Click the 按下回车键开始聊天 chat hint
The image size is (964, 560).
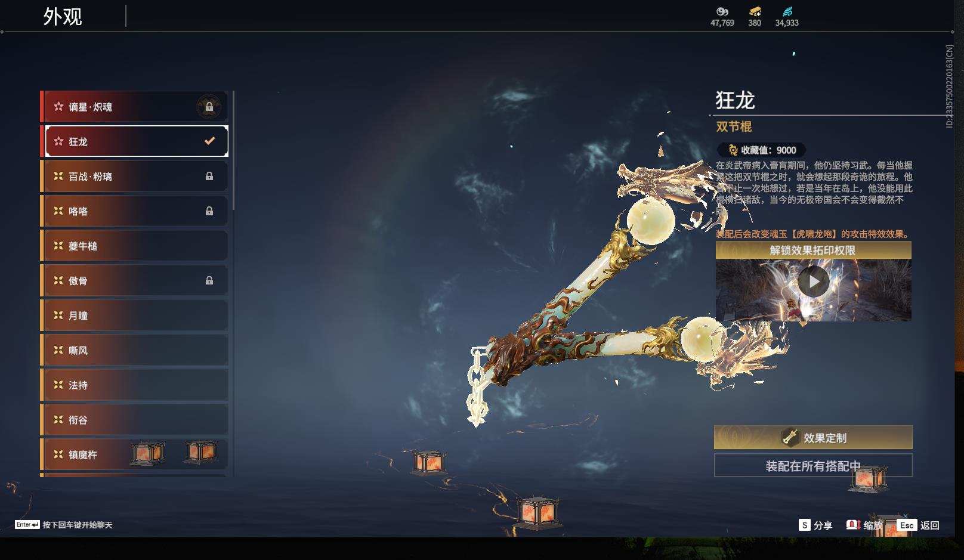point(78,525)
